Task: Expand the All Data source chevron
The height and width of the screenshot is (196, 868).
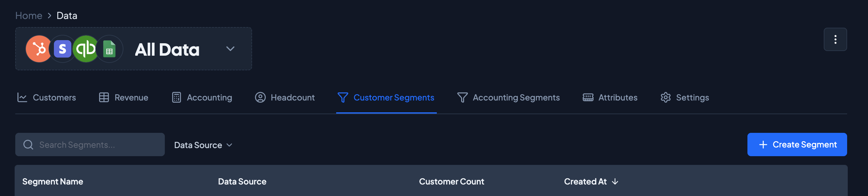Action: tap(230, 49)
